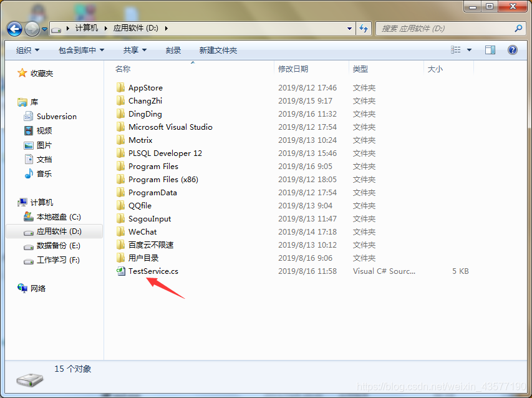This screenshot has width=532, height=398.
Task: Click the 百度云不限速 folder icon
Action: click(x=120, y=245)
